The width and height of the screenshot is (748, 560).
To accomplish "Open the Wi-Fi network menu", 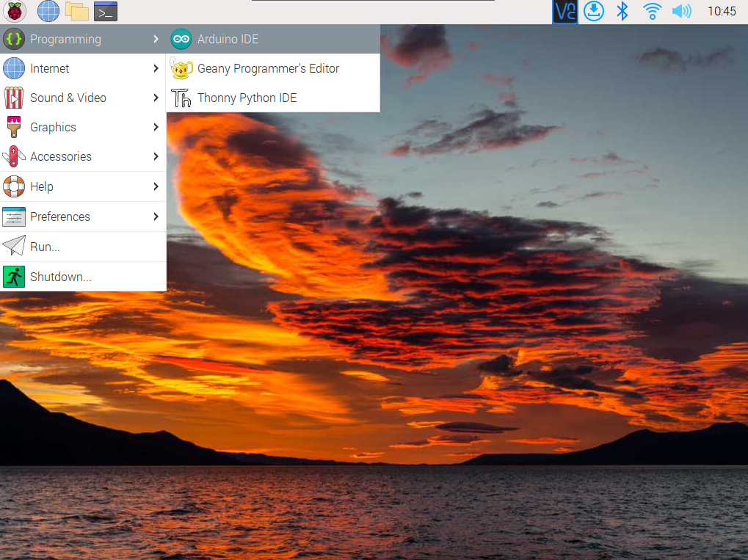I will tap(652, 11).
